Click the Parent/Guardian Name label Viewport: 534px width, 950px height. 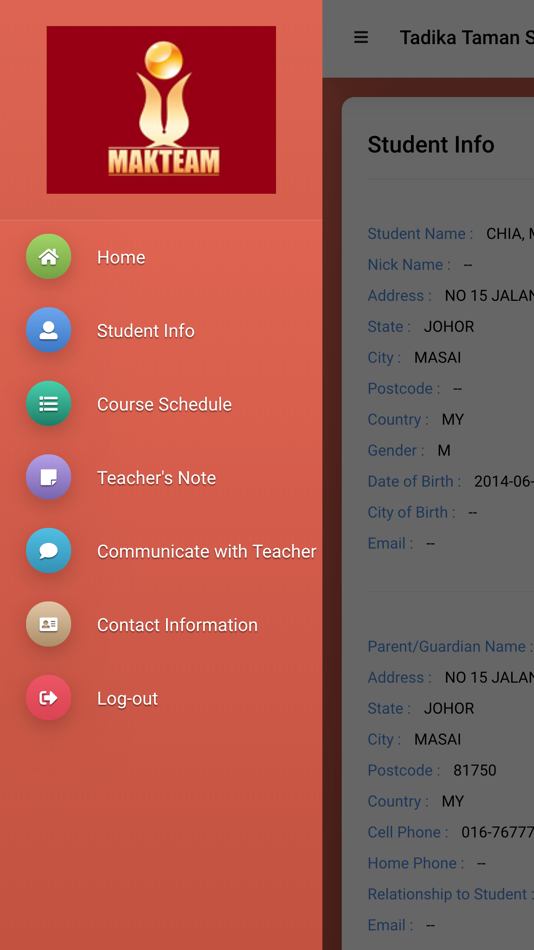[450, 646]
